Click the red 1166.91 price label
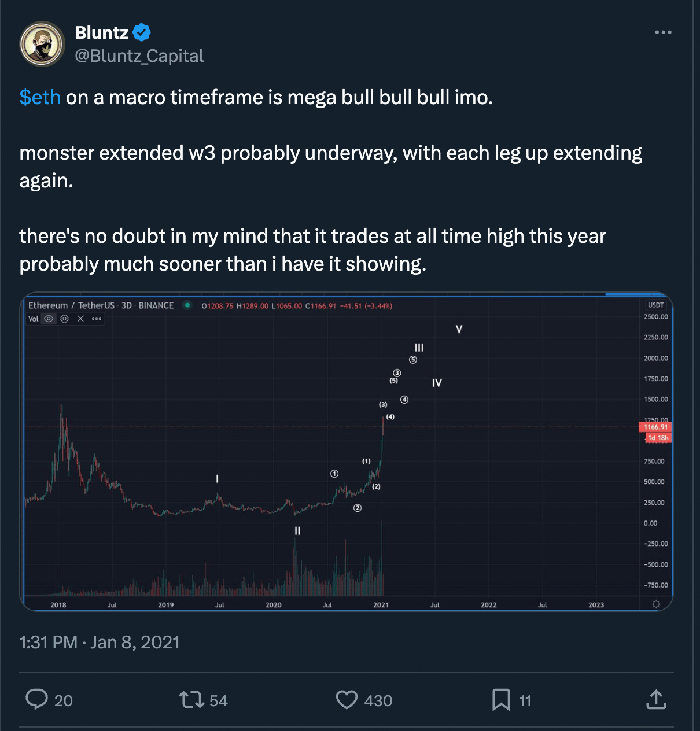Viewport: 700px width, 731px height. (x=656, y=427)
